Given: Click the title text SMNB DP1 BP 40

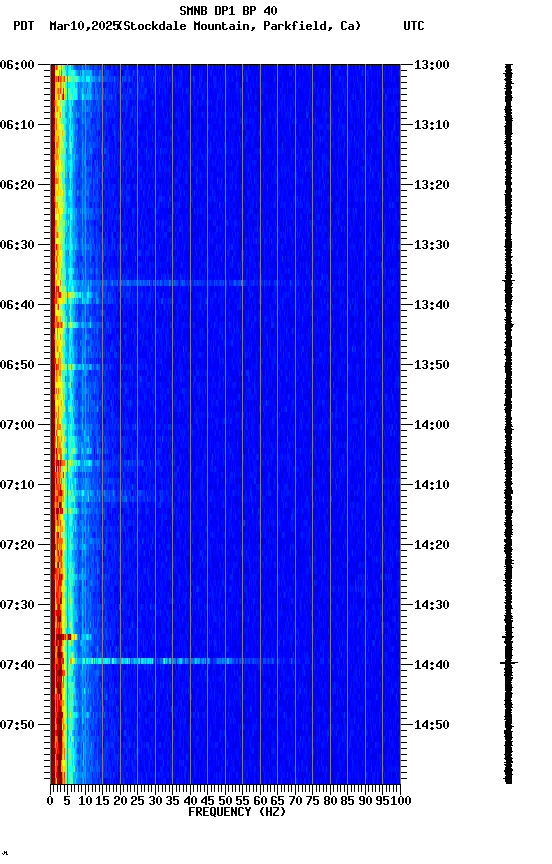Looking at the screenshot, I should 228,10.
